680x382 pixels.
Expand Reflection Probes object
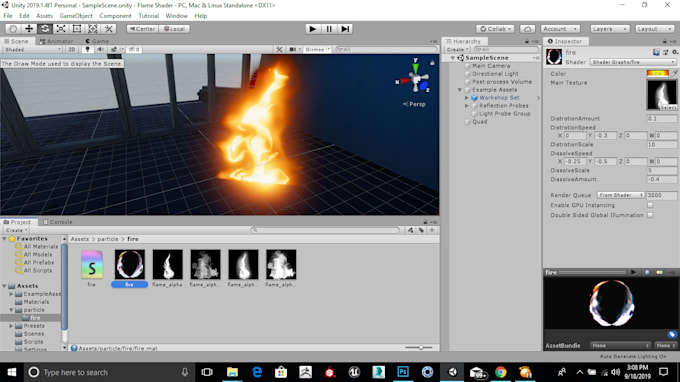point(467,106)
